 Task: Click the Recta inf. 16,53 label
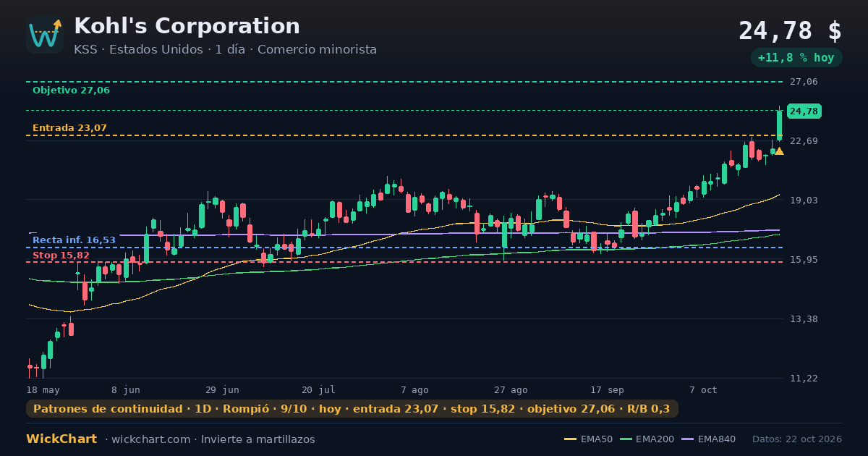click(x=74, y=240)
